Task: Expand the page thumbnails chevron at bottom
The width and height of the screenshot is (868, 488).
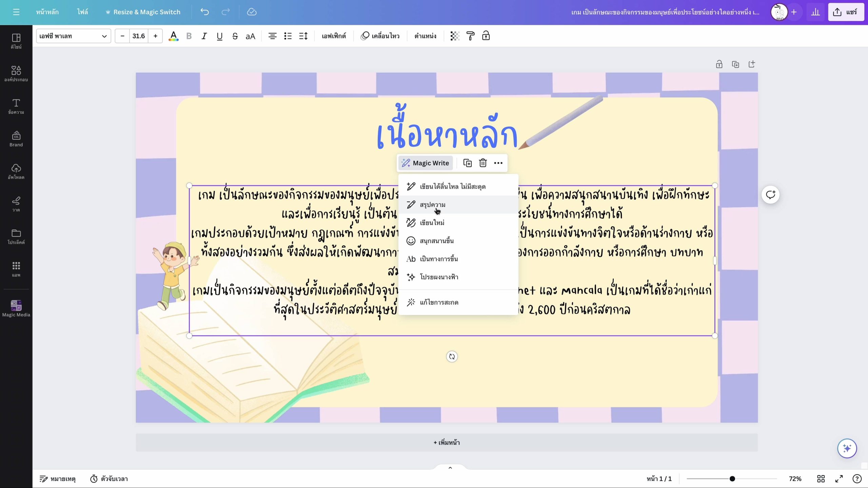Action: (450, 468)
